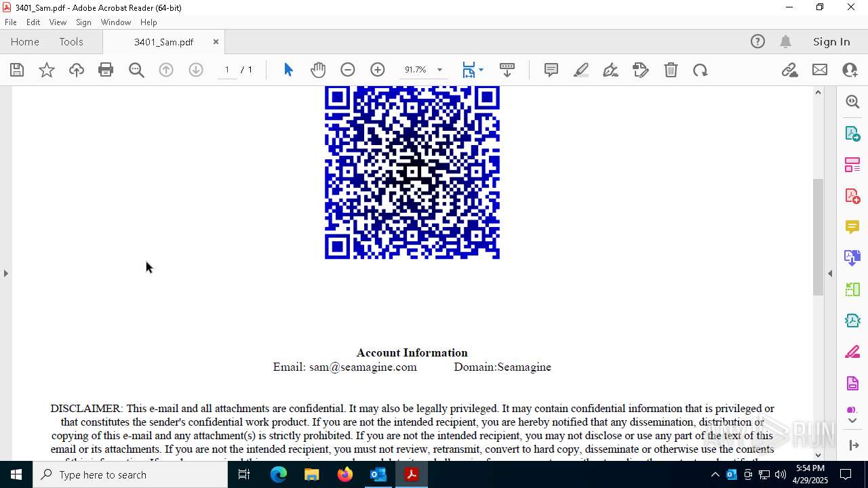This screenshot has width=868, height=488.
Task: Open Export PDF tool in right pane
Action: pyautogui.click(x=852, y=133)
